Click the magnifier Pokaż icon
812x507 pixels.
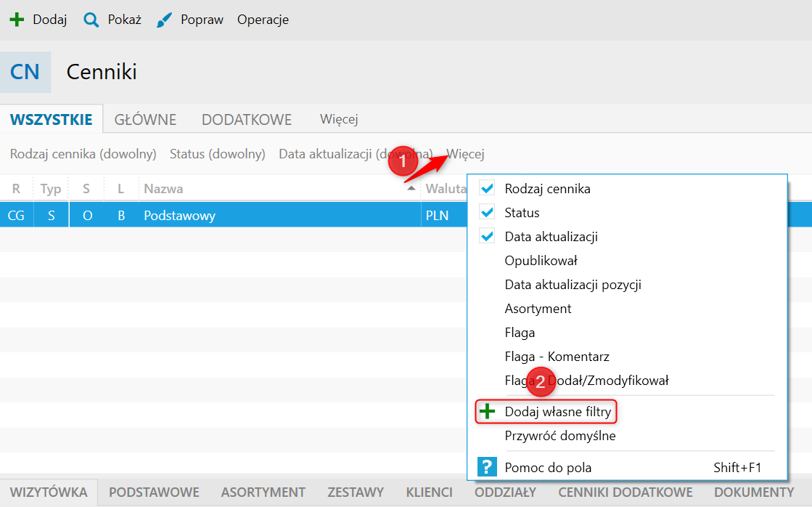point(91,20)
